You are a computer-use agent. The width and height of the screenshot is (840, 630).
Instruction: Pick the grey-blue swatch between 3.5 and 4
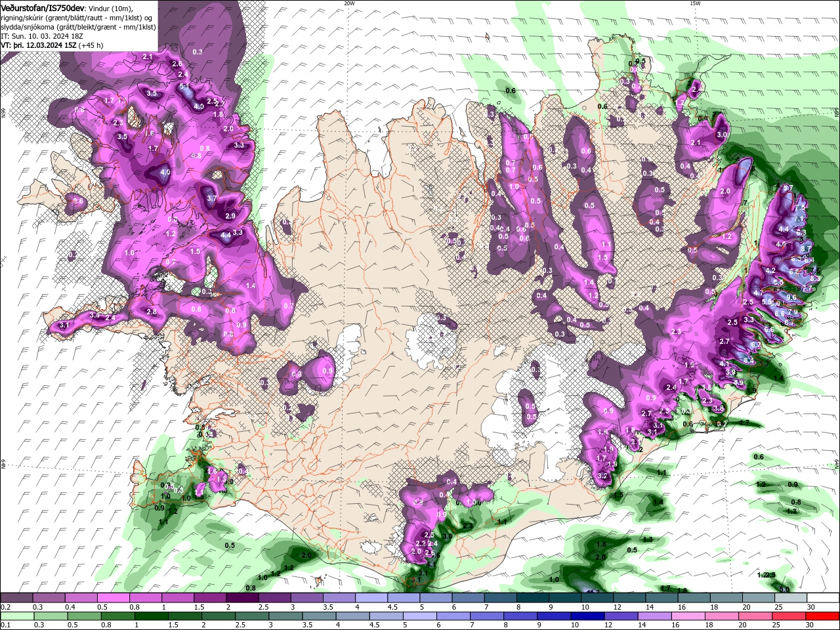[320, 616]
